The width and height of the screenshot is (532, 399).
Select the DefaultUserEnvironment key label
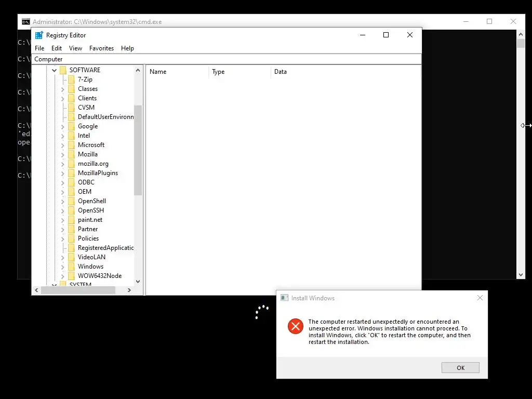[105, 117]
